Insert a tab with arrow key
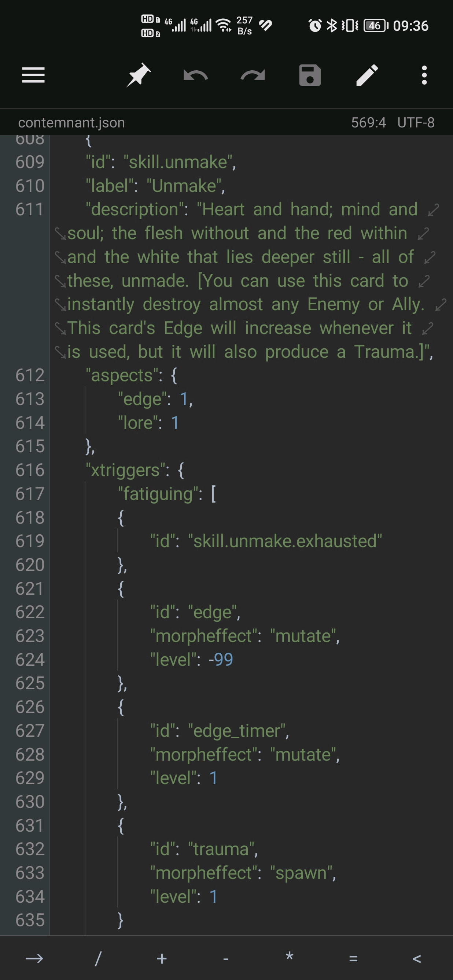Image resolution: width=453 pixels, height=980 pixels. (34, 958)
